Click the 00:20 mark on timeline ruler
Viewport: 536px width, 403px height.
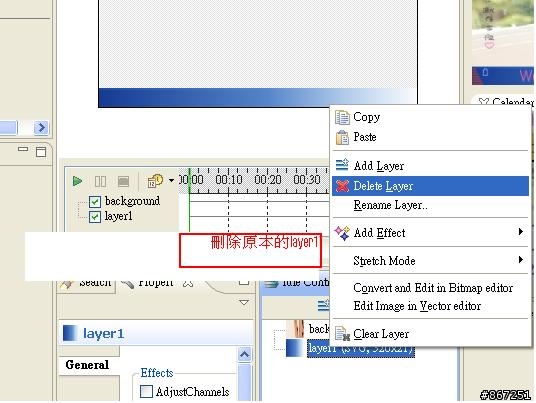point(268,180)
